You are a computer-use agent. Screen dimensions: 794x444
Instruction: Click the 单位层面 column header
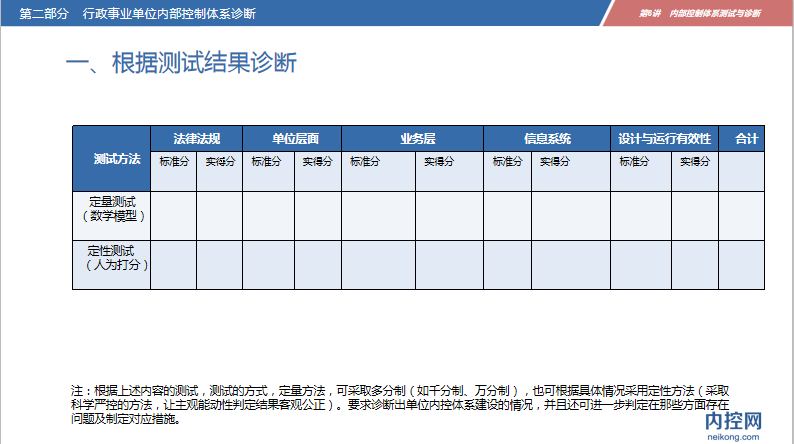292,138
